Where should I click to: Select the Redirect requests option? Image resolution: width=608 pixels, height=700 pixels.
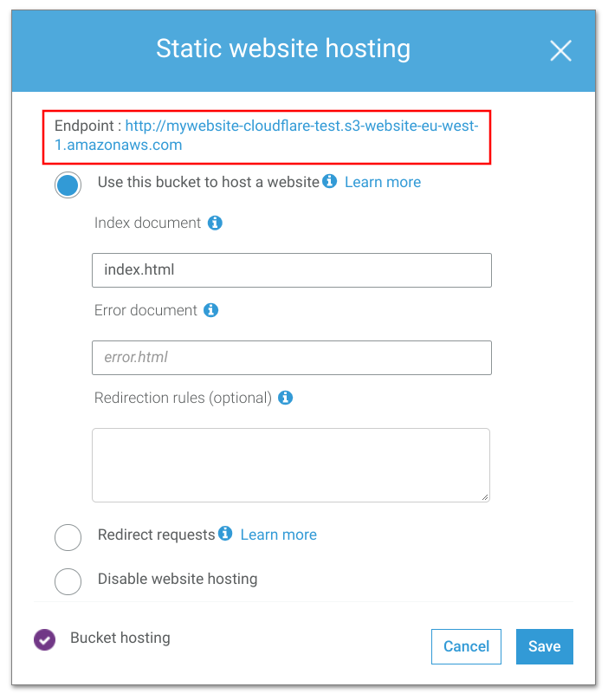(x=68, y=537)
